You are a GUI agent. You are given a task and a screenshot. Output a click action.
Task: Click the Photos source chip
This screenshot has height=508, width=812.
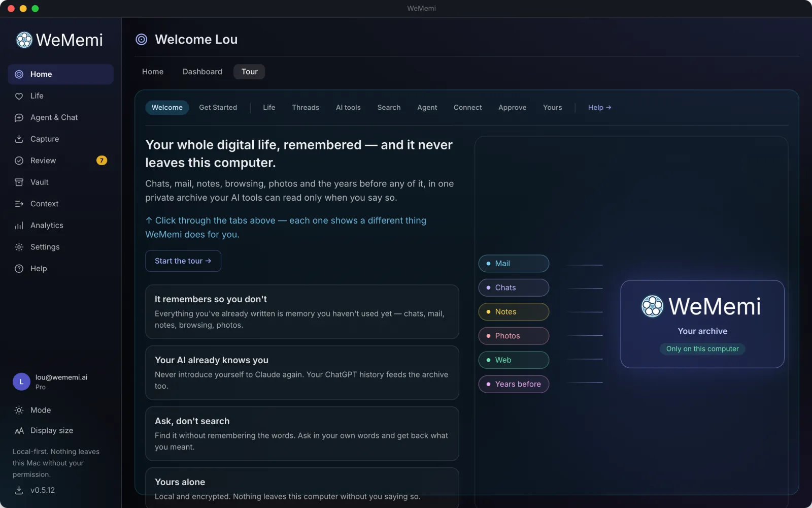(514, 336)
